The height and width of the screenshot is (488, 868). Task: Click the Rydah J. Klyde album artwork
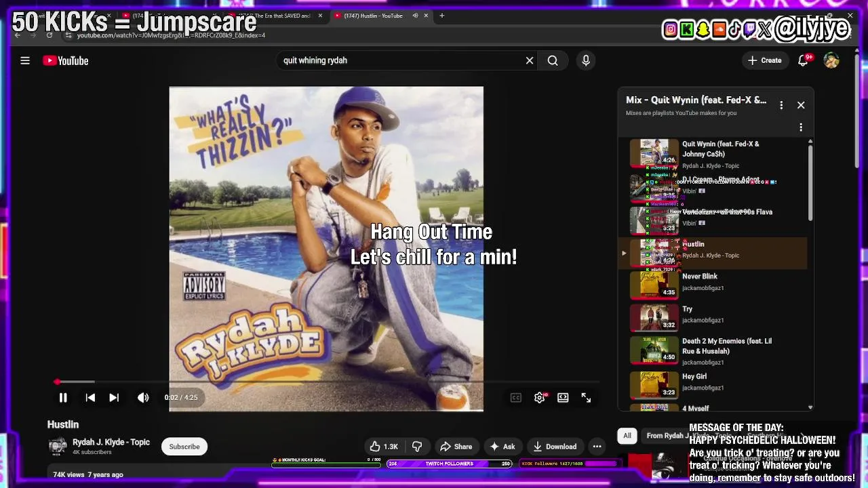(326, 249)
